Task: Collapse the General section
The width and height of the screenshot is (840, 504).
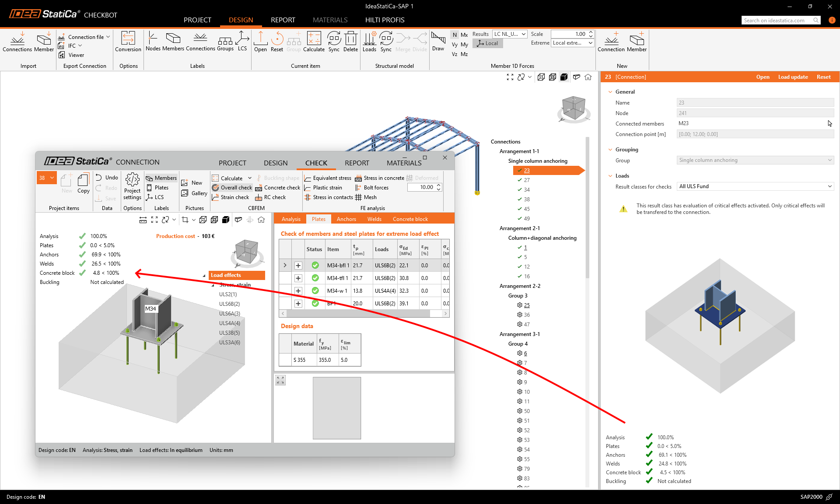Action: tap(610, 92)
